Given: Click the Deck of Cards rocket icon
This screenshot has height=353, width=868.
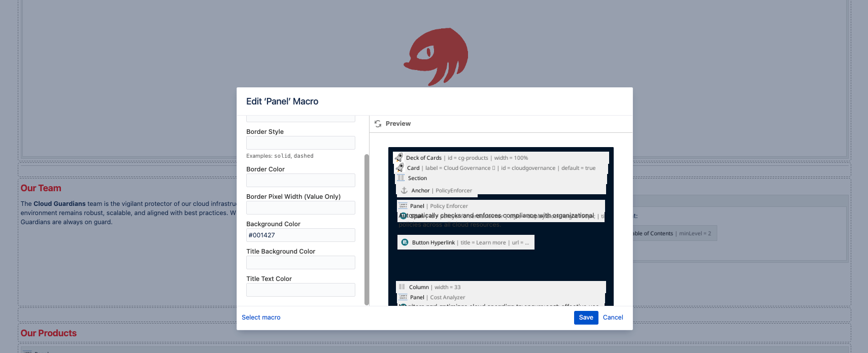Looking at the screenshot, I should 399,158.
